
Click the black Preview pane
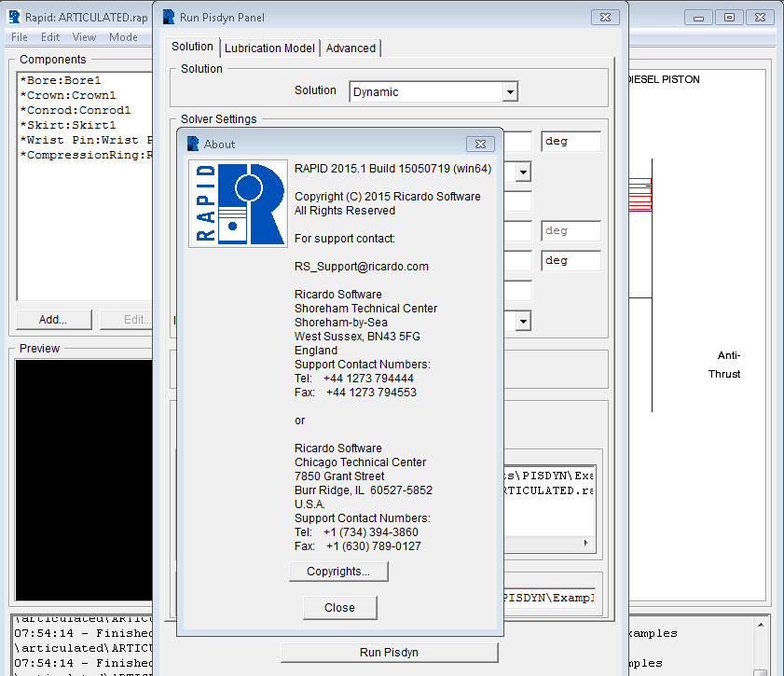click(84, 480)
